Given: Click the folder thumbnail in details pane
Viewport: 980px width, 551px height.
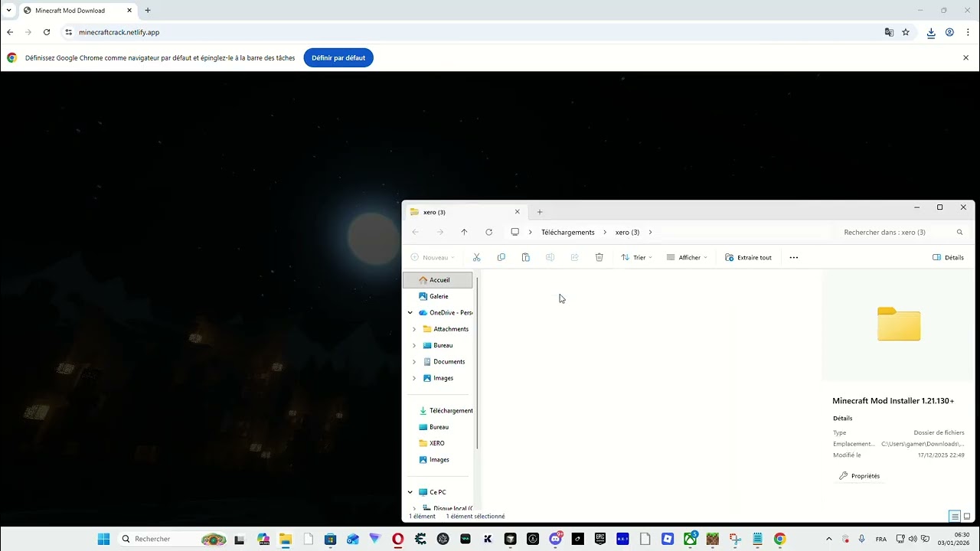Looking at the screenshot, I should click(899, 324).
